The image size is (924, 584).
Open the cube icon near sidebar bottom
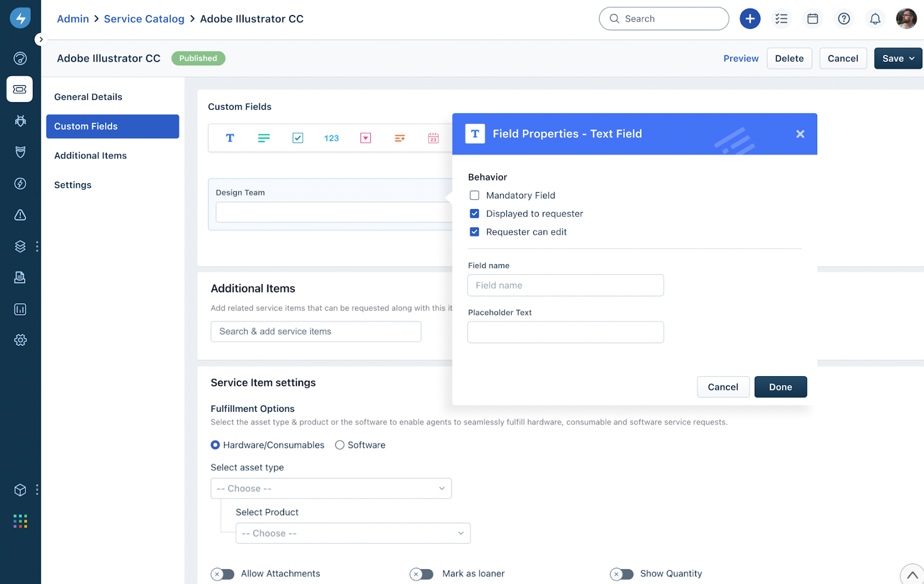tap(20, 490)
